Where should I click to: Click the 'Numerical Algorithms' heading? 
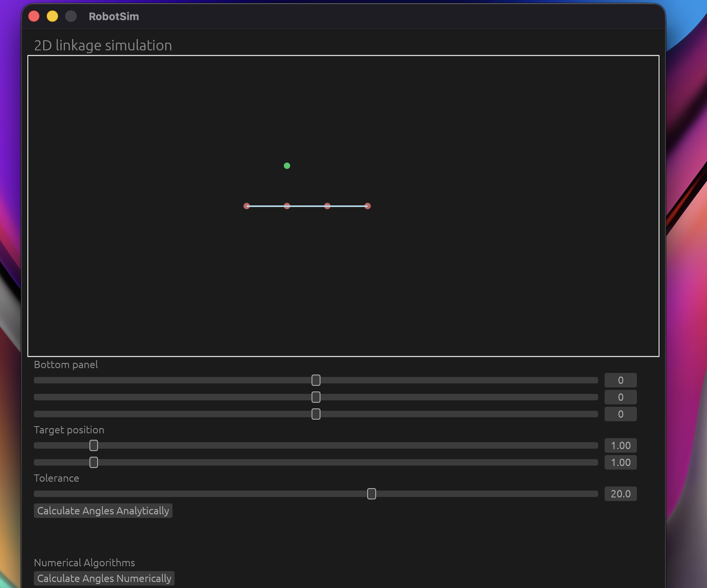[x=84, y=563]
